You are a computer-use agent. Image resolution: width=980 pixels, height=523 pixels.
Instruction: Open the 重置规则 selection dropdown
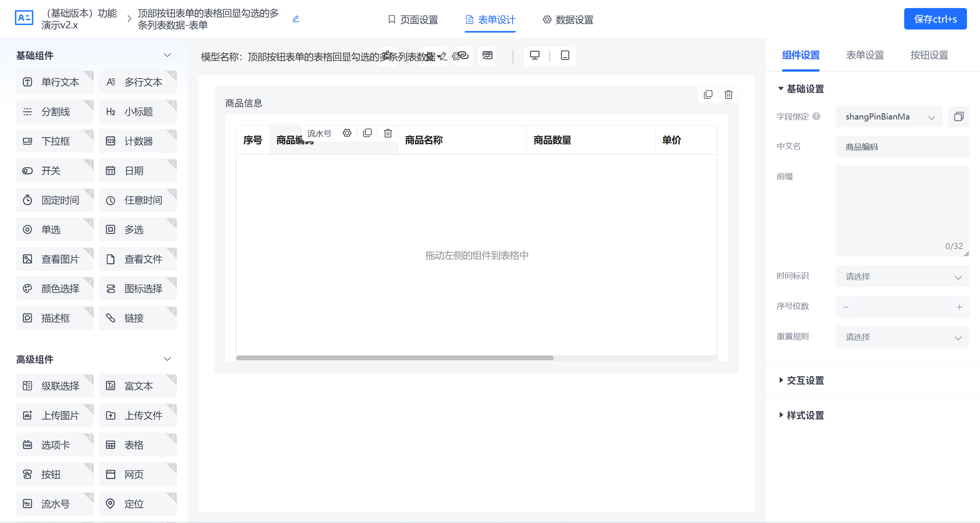coord(902,336)
